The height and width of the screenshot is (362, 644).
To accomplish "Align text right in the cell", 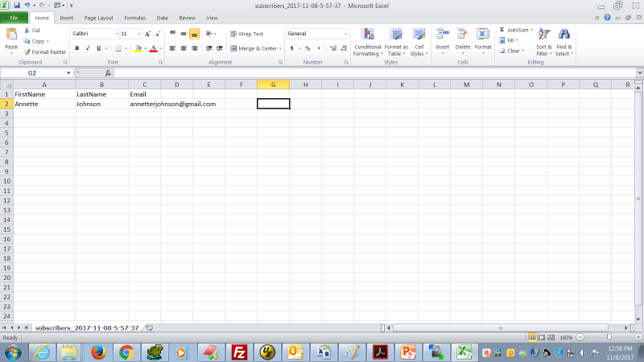I will coord(194,48).
